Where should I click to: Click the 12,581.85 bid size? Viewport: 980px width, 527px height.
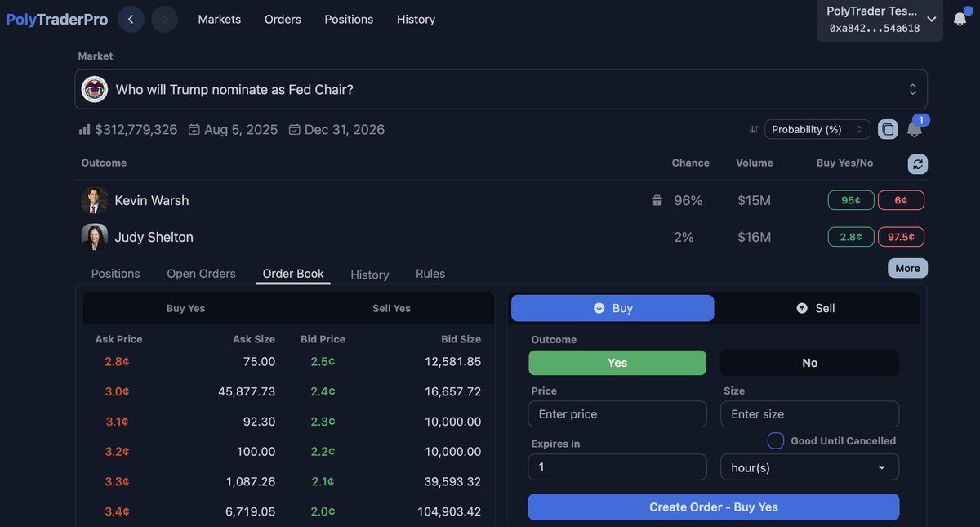click(452, 361)
